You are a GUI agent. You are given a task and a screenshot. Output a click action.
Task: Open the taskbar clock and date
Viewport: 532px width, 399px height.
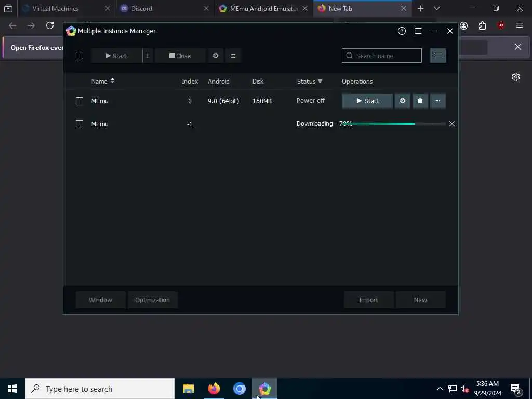click(487, 389)
